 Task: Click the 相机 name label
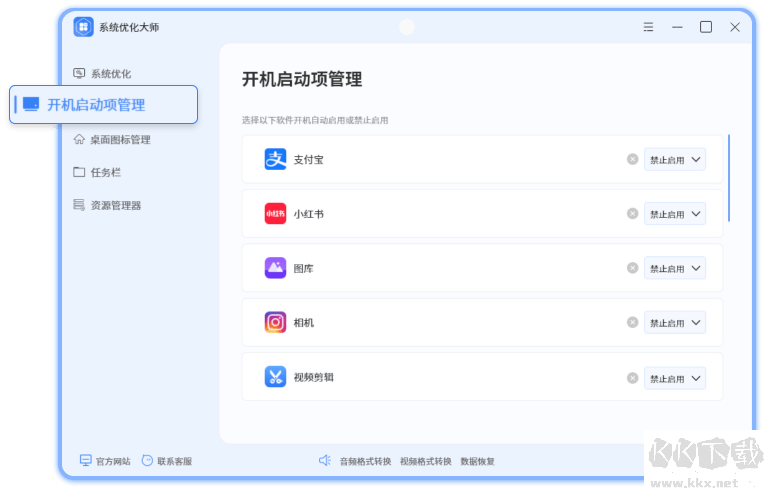(x=303, y=322)
